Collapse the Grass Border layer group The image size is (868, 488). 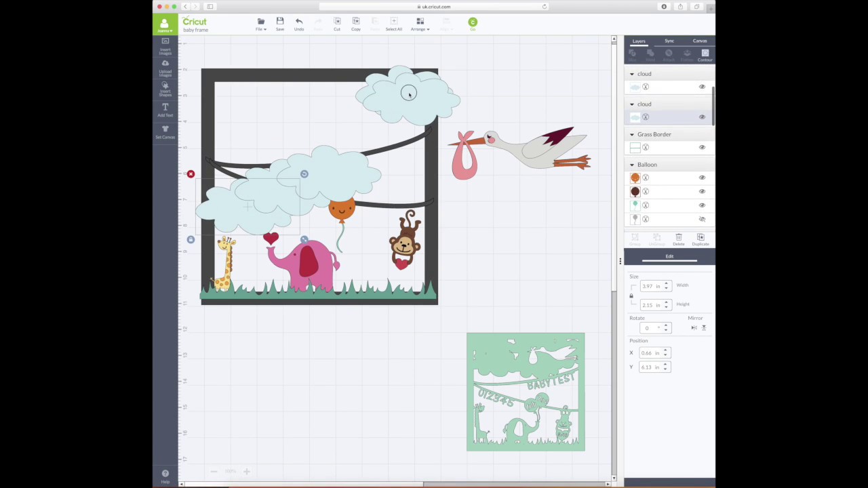point(632,134)
